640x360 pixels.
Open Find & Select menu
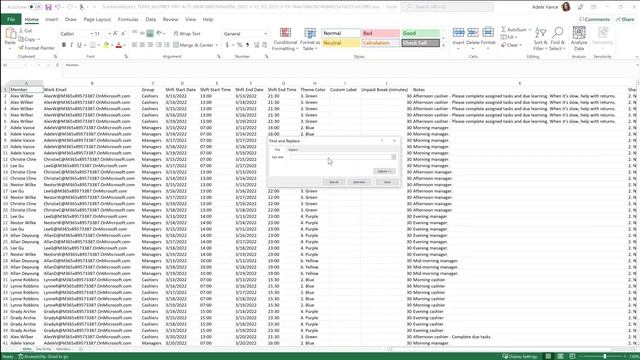558,39
